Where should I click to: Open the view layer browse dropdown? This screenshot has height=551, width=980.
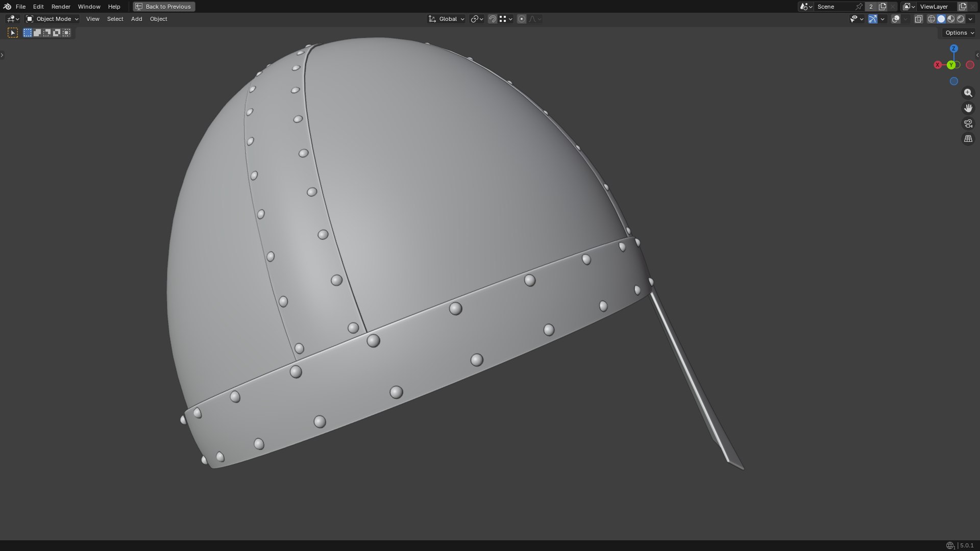909,7
